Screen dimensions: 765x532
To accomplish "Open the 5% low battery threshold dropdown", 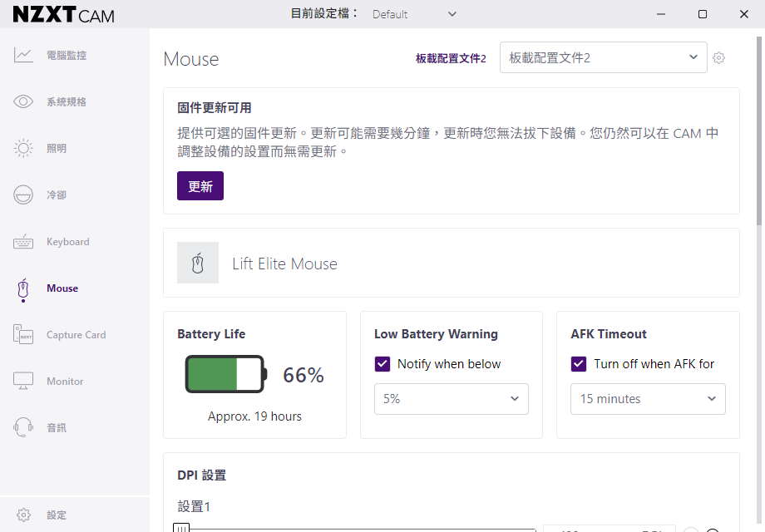I will coord(452,399).
